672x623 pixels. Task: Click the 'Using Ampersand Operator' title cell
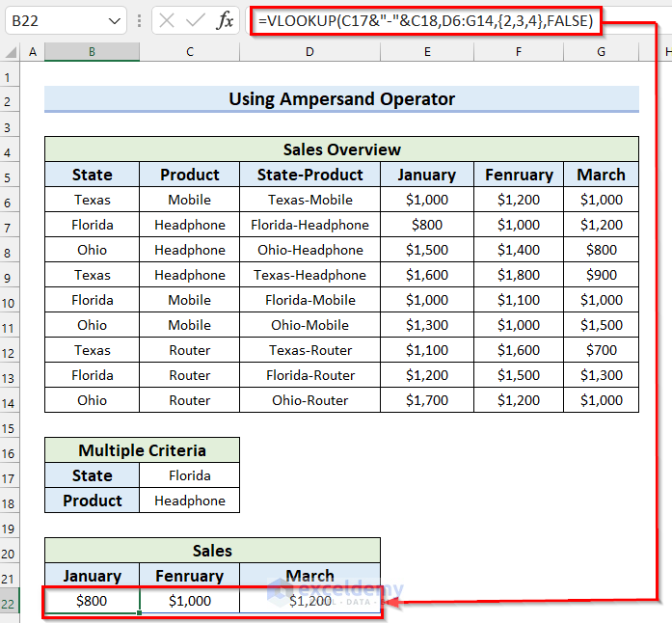(x=341, y=99)
